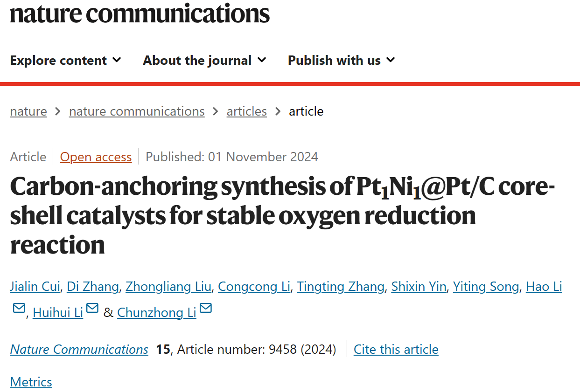
Task: Open author Di Zhang's details
Action: coord(93,286)
